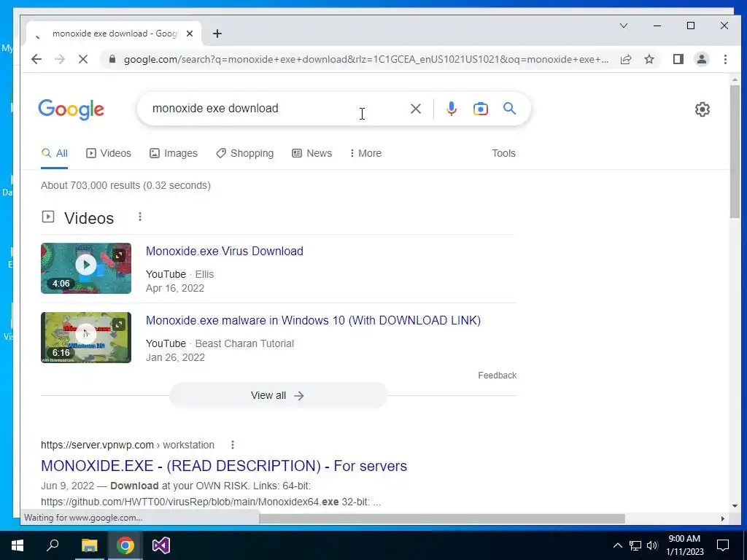Click the scroll down arrow
The image size is (747, 560).
click(735, 506)
